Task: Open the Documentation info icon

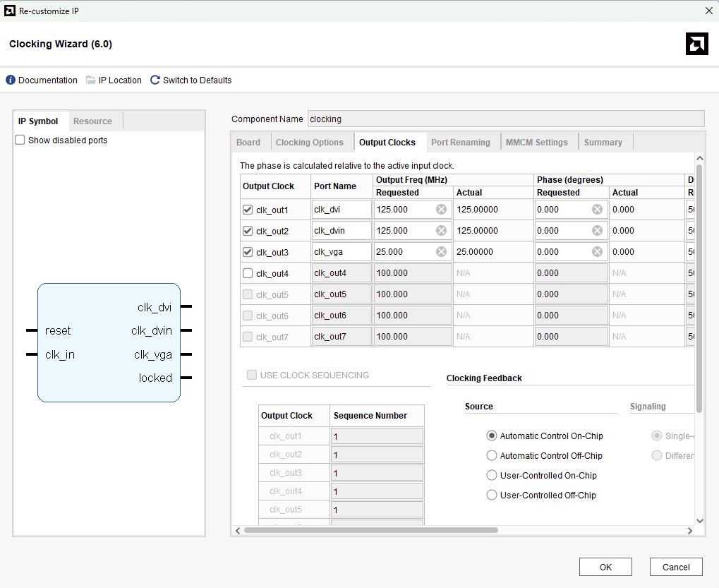Action: tap(11, 80)
